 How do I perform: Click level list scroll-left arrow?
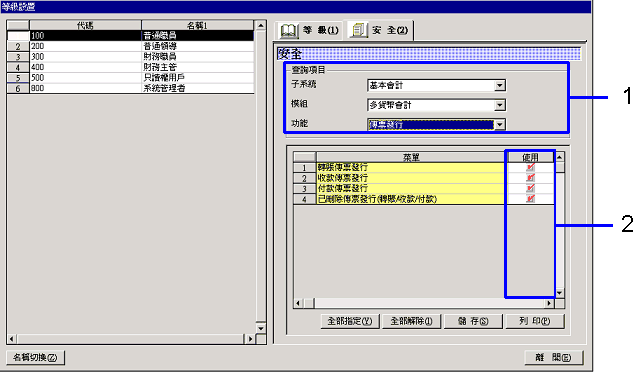(x=11, y=339)
